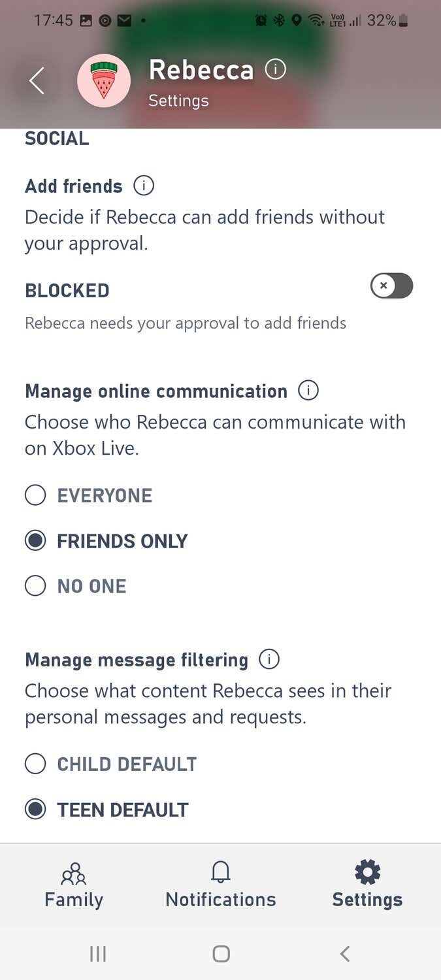The image size is (441, 980).
Task: Go to the Settings tab
Action: [x=367, y=885]
